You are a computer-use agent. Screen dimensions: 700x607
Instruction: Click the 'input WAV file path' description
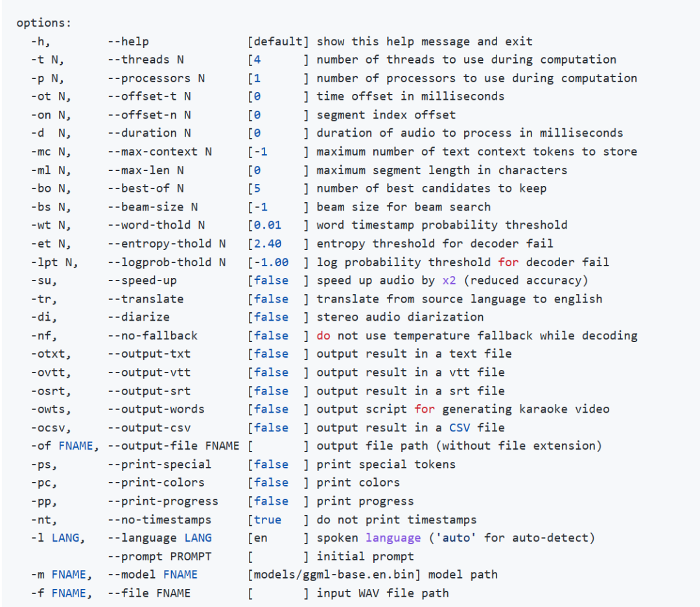point(382,593)
